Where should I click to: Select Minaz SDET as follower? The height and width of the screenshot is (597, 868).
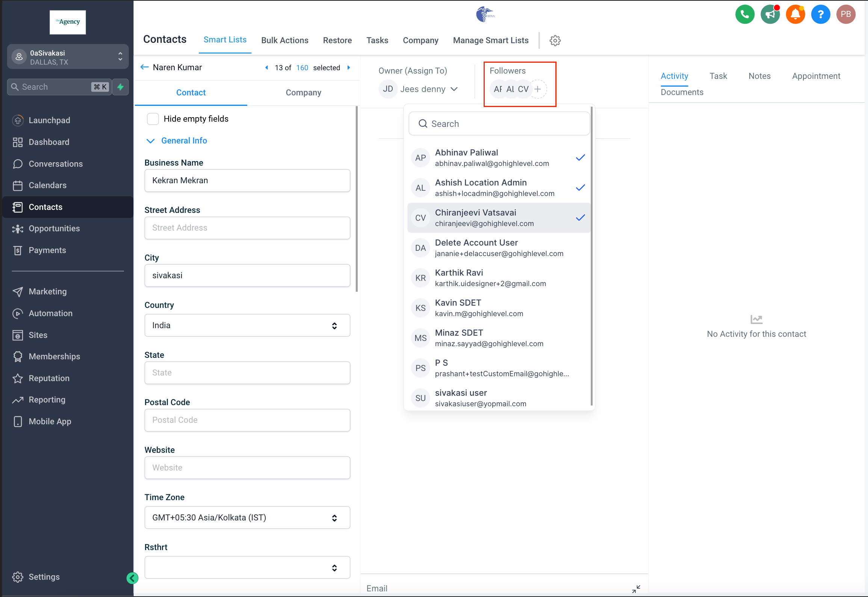498,338
